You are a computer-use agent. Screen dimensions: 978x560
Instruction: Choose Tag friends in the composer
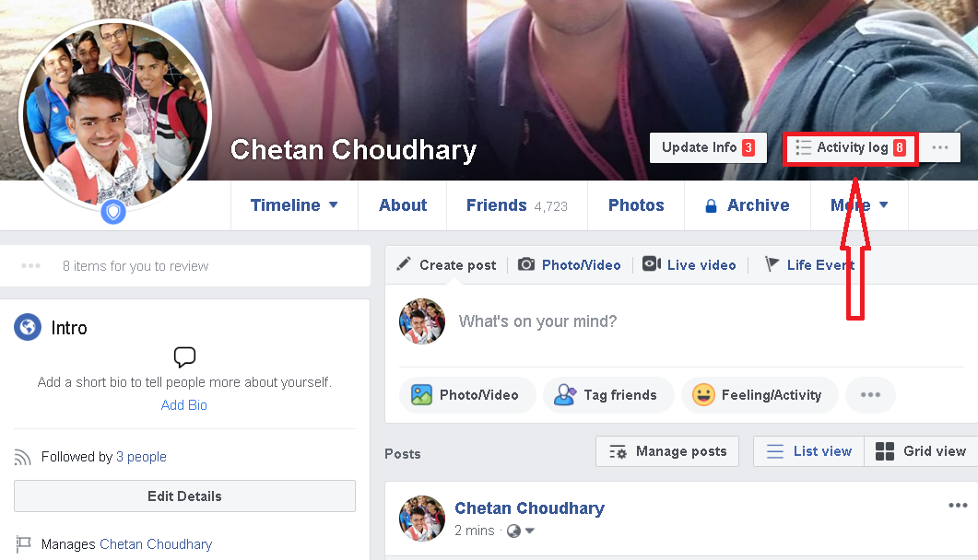pos(608,395)
